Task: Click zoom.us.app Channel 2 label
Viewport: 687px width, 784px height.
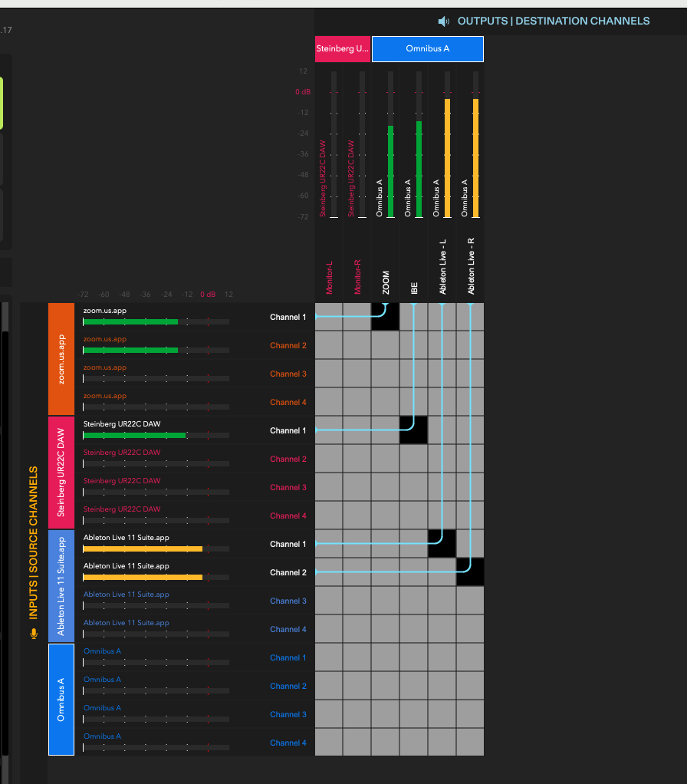Action: click(288, 345)
